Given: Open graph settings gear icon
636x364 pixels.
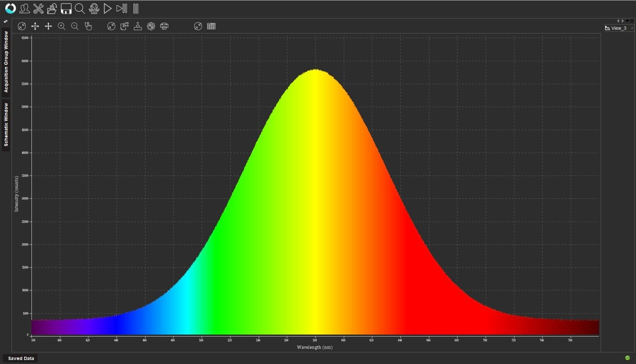Looking at the screenshot, I should pos(151,26).
